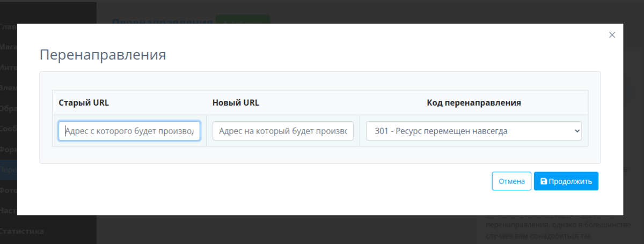The image size is (644, 244).
Task: Click the save icon on the Продолжить button
Action: pyautogui.click(x=544, y=181)
